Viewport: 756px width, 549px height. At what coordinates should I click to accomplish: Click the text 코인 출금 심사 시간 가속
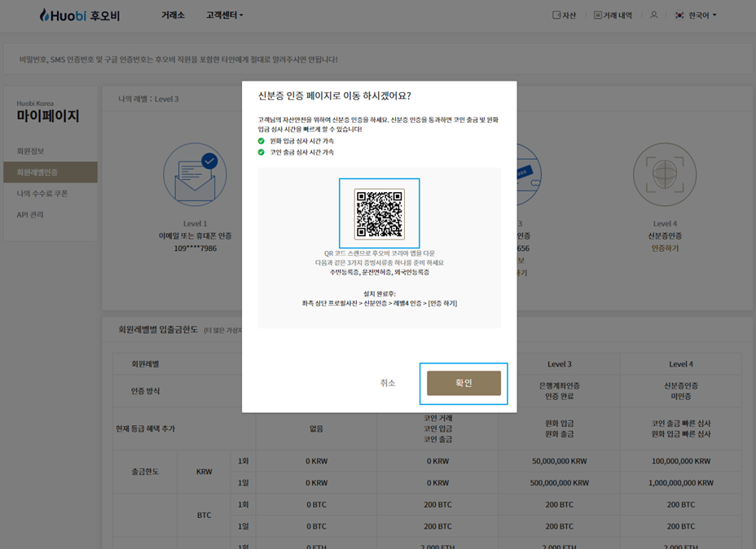[301, 152]
